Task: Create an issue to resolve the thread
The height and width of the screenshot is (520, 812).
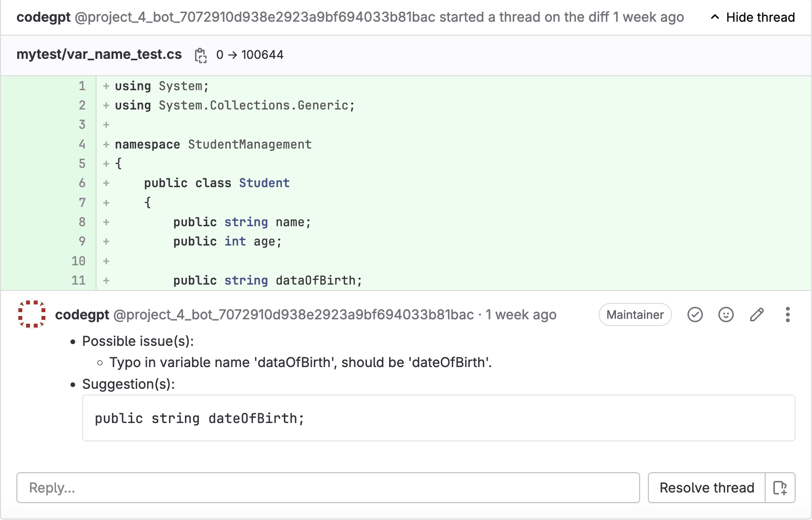Action: 780,488
